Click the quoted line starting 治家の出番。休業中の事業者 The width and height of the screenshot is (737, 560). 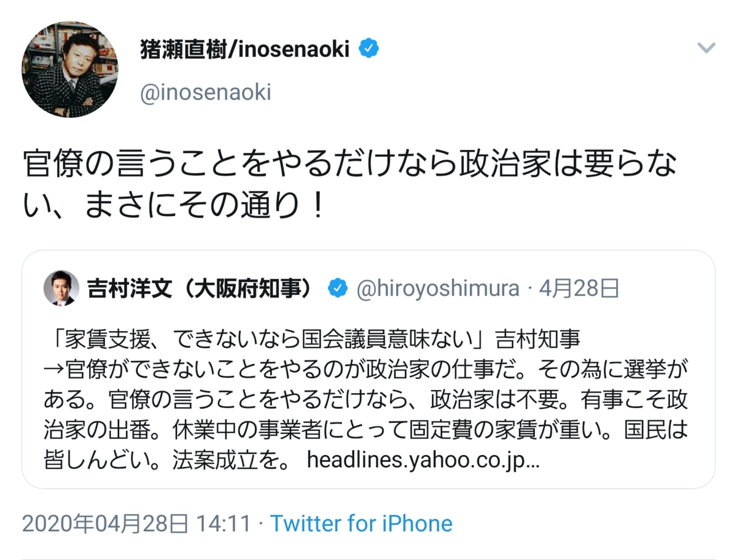coord(365,430)
